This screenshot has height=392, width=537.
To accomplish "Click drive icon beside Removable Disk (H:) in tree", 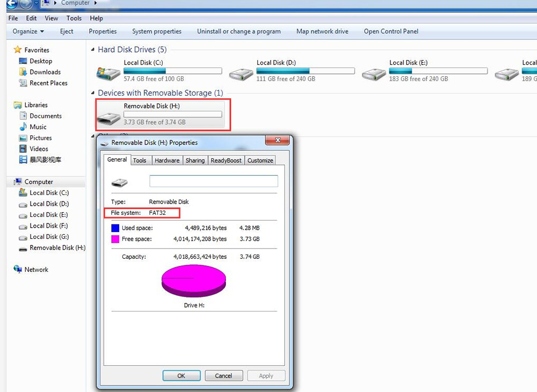I will 23,249.
